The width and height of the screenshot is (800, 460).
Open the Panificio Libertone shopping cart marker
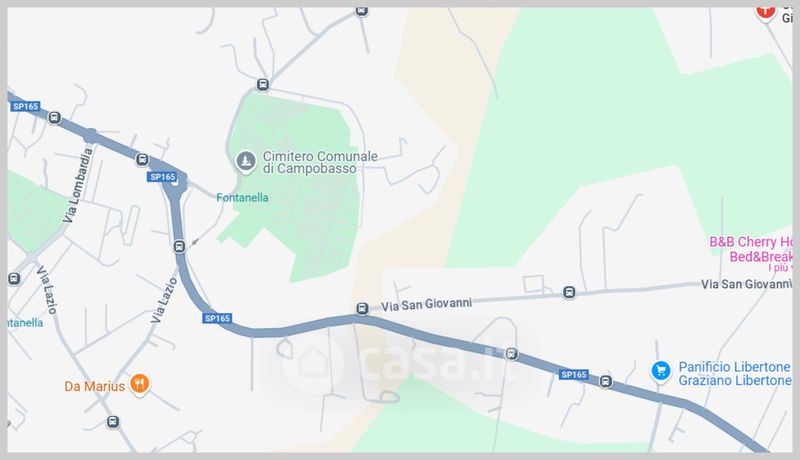tap(661, 371)
